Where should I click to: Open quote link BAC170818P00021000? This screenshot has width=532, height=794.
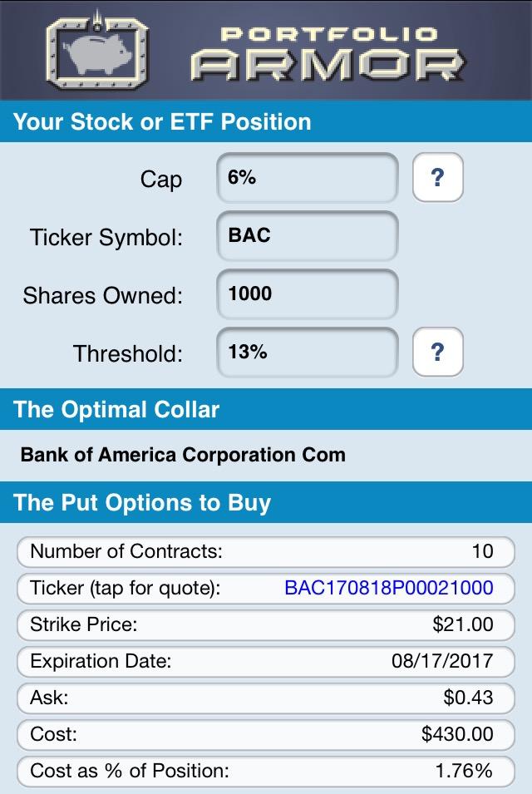point(389,588)
